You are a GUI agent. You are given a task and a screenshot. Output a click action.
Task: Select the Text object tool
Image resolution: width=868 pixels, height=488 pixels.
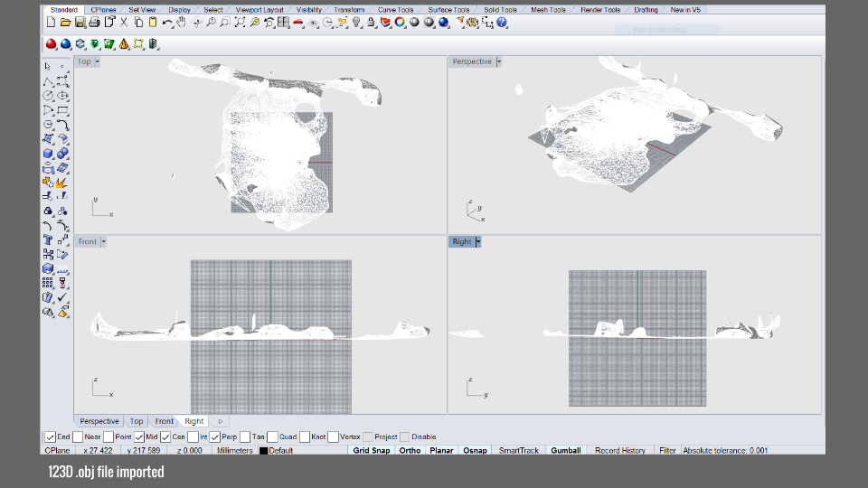[49, 240]
